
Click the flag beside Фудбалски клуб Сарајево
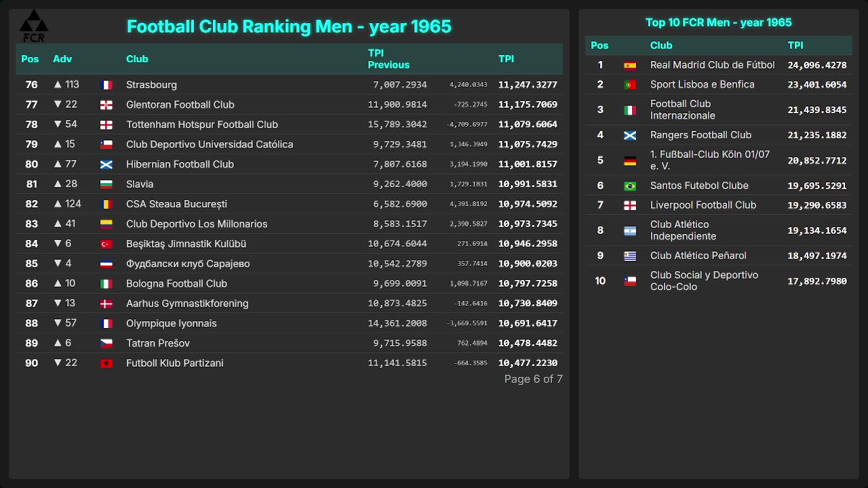coord(106,264)
